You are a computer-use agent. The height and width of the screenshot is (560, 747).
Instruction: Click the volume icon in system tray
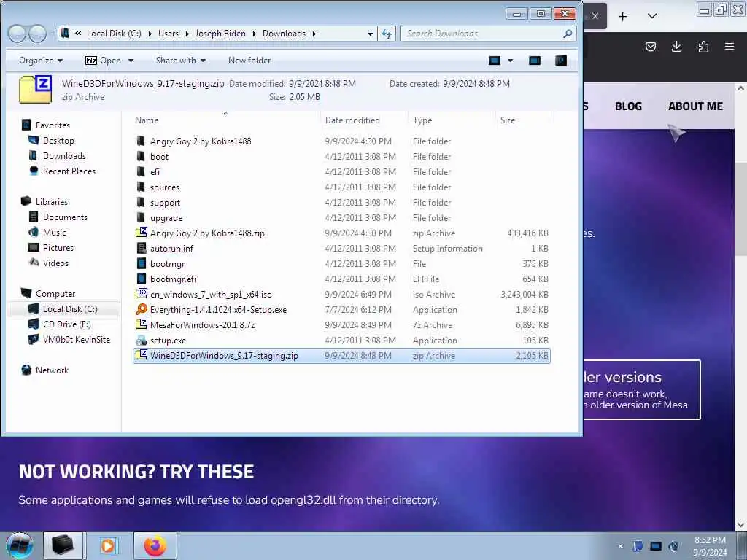[x=673, y=546]
